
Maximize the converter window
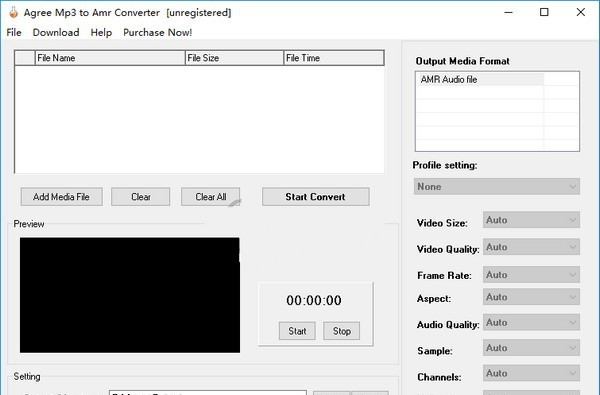(544, 12)
